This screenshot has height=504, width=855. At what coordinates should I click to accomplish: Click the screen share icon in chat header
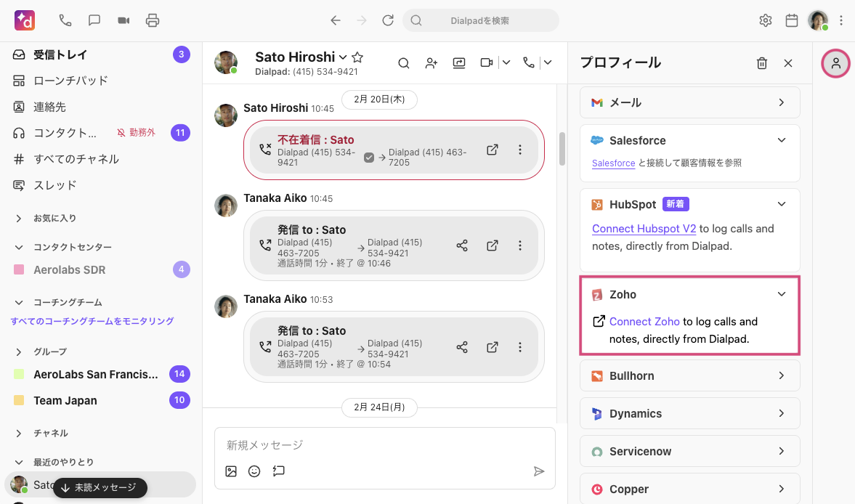[459, 63]
